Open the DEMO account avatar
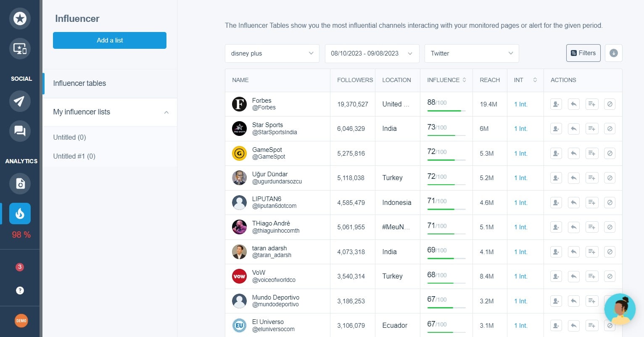The image size is (644, 337). 21,321
